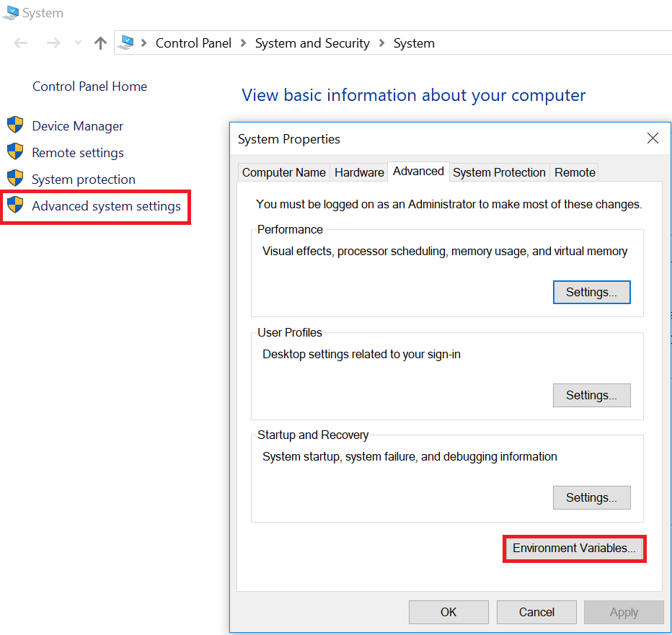Switch to the System Protection tab

click(499, 172)
